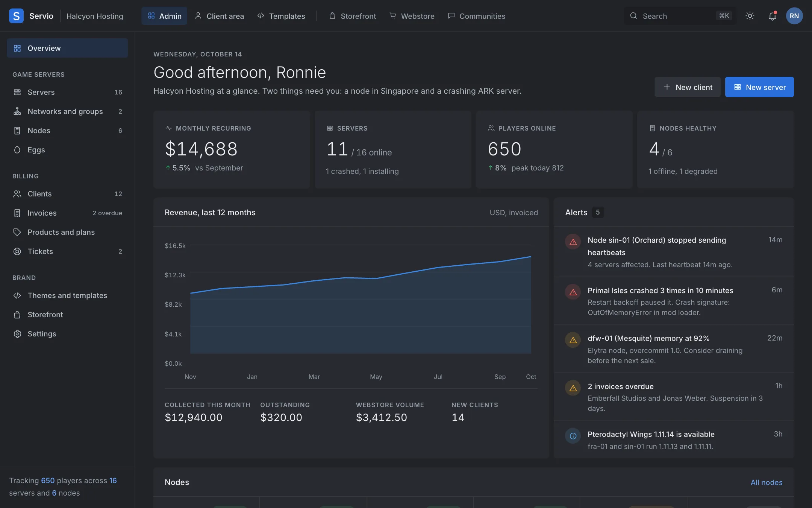Click the Halcyon Hosting workspace name
Viewport: 812px width, 508px height.
[x=95, y=16]
